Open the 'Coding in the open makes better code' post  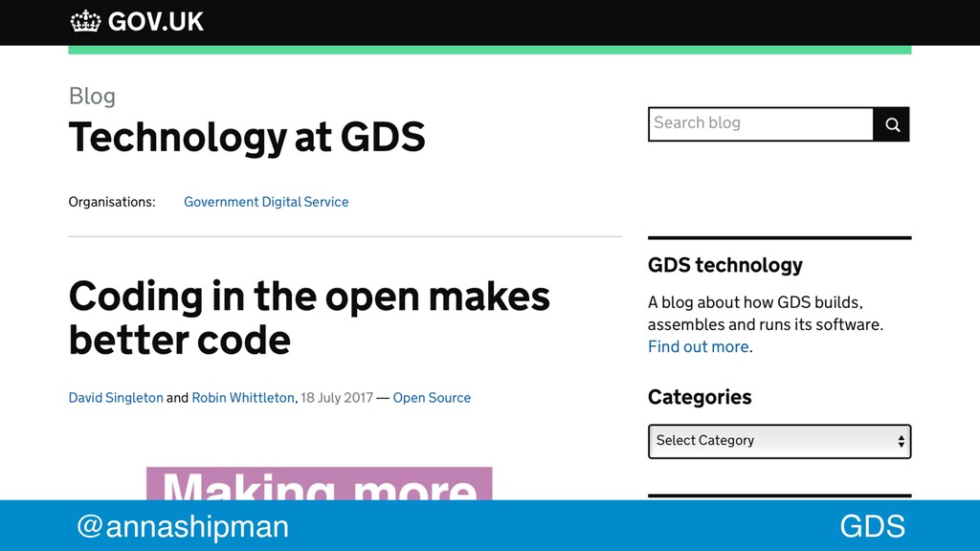pos(309,318)
